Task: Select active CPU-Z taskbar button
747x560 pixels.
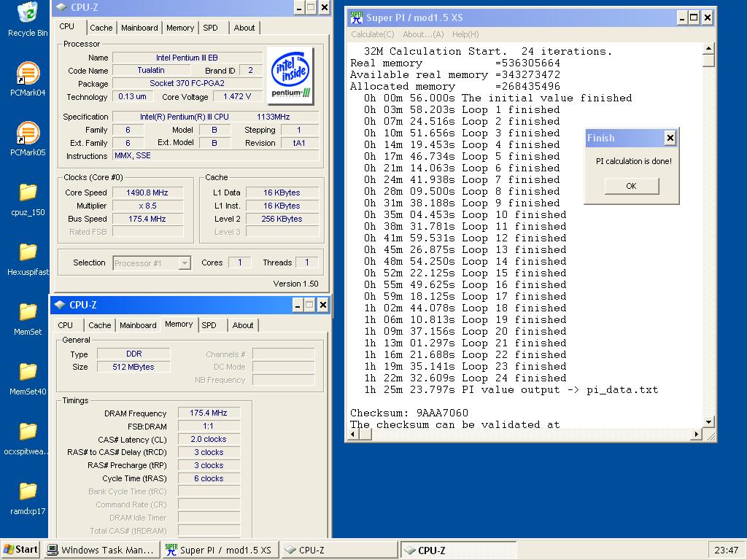Action: pos(457,550)
